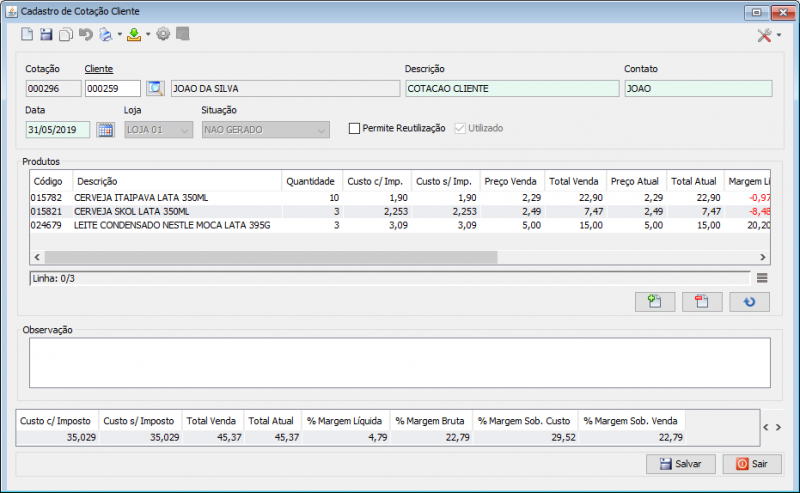Click the Salvar button
800x493 pixels.
point(681,464)
